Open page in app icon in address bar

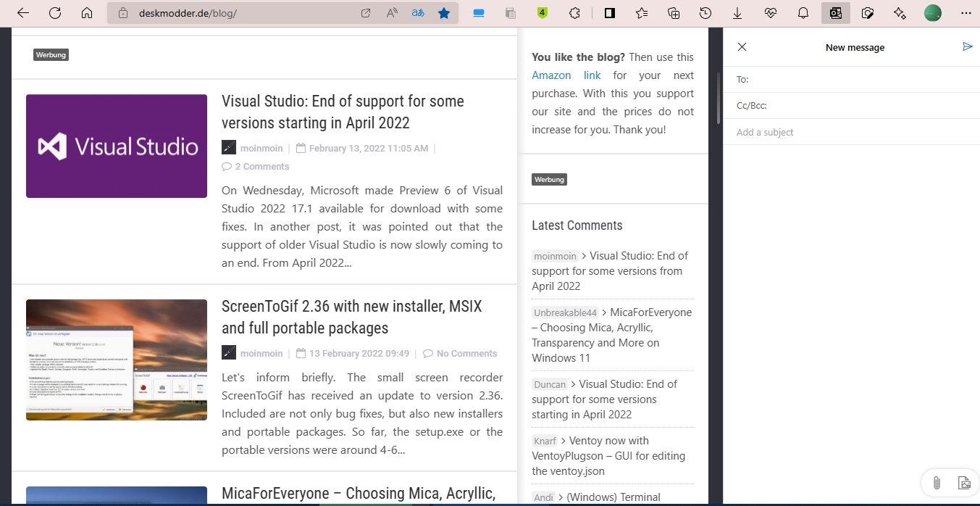[x=366, y=13]
